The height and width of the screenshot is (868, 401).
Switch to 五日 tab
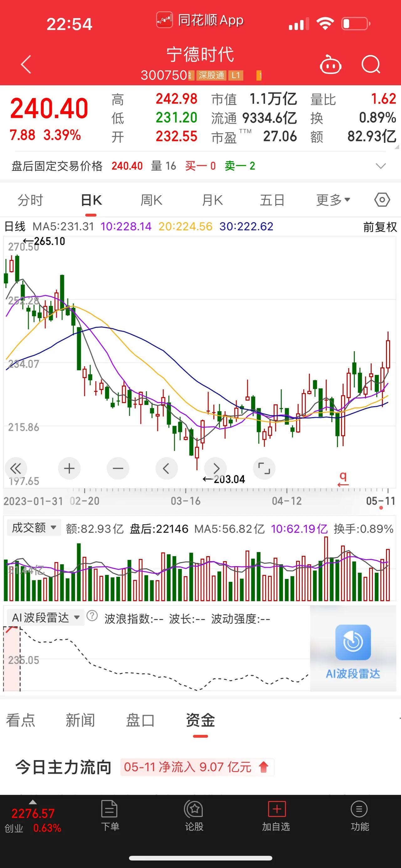pos(272,200)
